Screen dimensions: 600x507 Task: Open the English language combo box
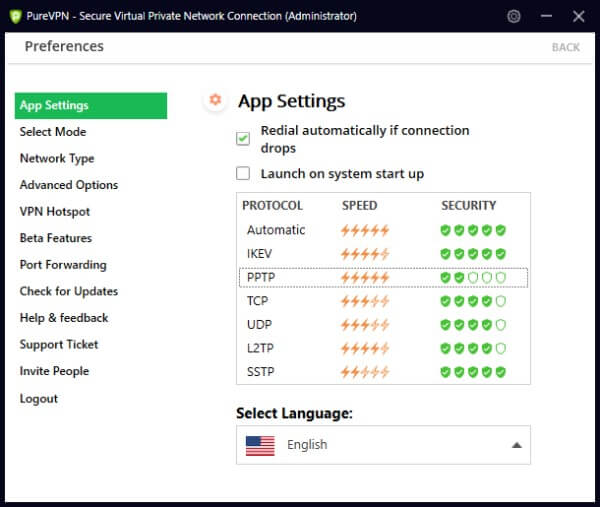pos(383,445)
